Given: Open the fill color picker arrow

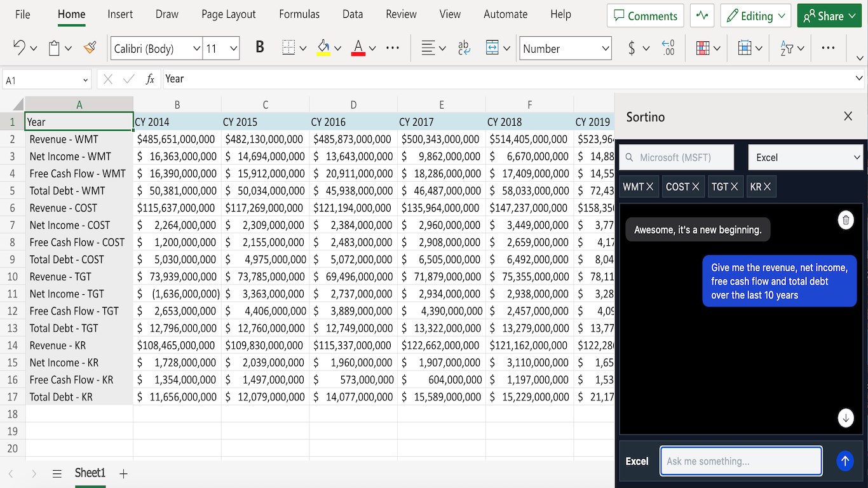Looking at the screenshot, I should [x=337, y=48].
